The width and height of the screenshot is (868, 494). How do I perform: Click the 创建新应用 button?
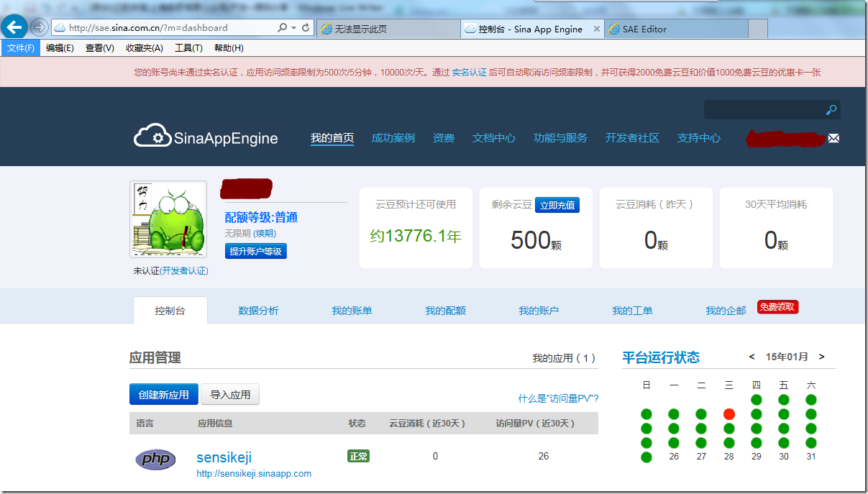click(x=163, y=395)
